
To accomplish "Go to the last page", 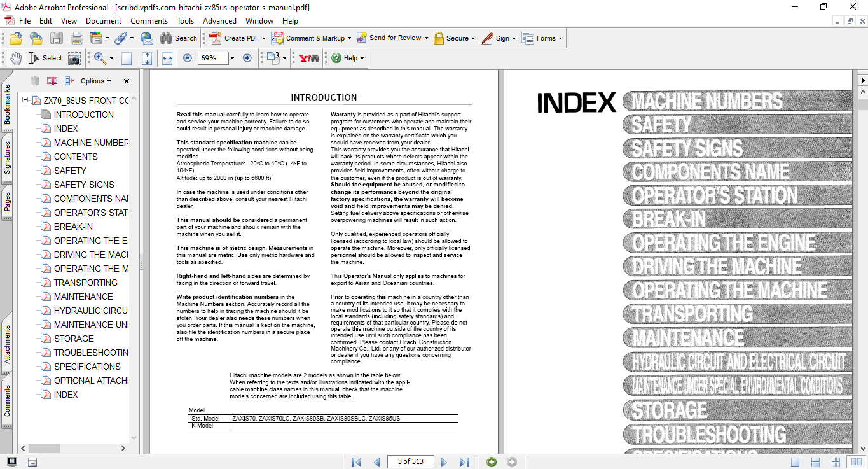I will [464, 462].
